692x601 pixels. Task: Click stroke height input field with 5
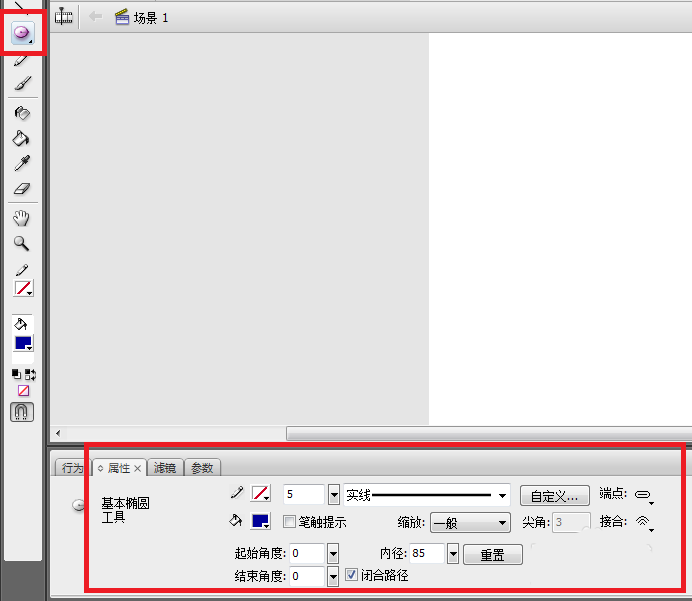(x=304, y=494)
